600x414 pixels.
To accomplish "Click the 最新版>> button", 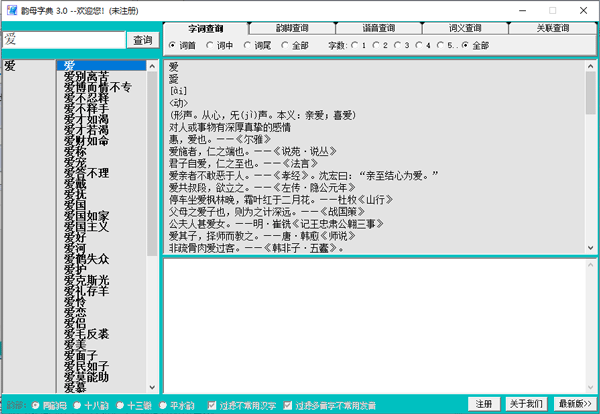I will coord(574,403).
